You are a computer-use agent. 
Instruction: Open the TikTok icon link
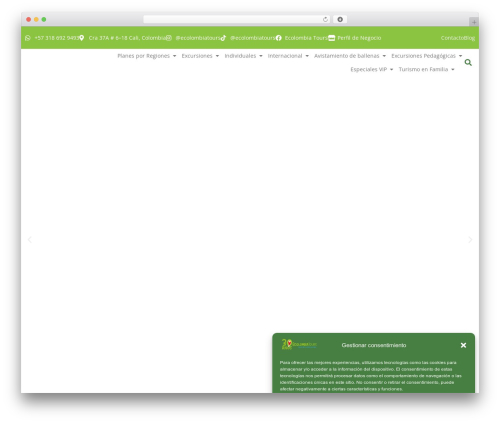[x=223, y=38]
